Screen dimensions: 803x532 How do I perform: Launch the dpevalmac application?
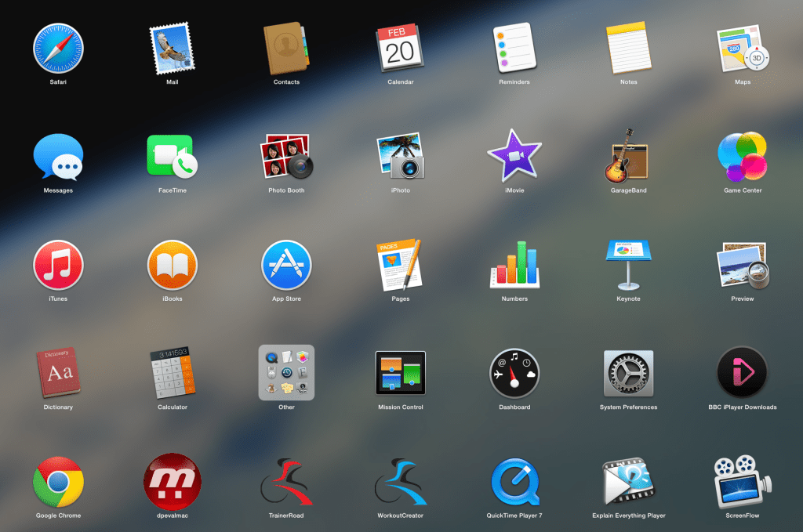click(x=173, y=481)
